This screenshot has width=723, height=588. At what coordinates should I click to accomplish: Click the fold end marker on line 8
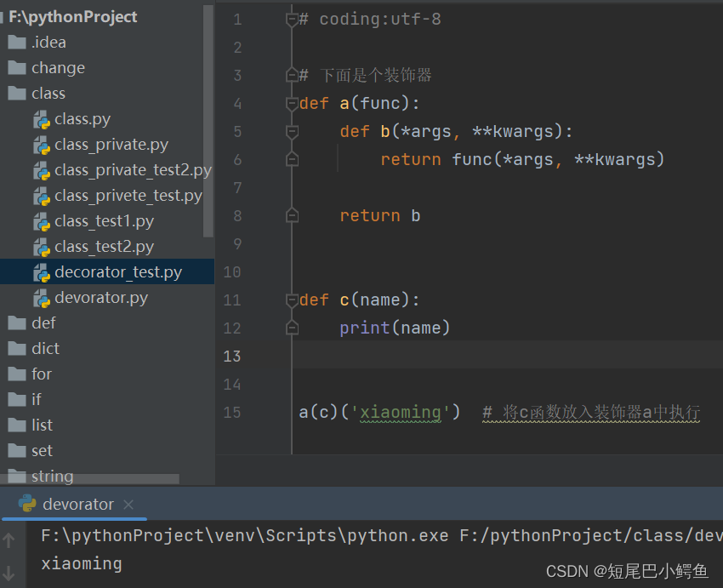click(292, 216)
